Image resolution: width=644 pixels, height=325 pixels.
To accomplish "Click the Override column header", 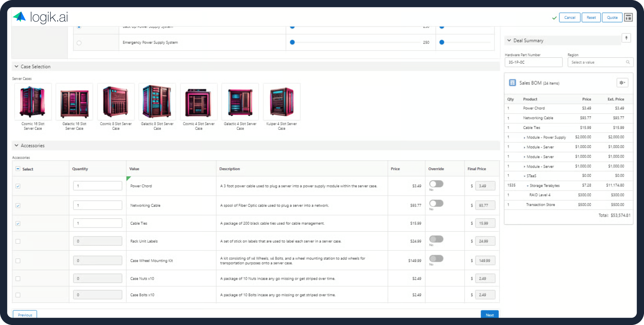I will [x=436, y=169].
